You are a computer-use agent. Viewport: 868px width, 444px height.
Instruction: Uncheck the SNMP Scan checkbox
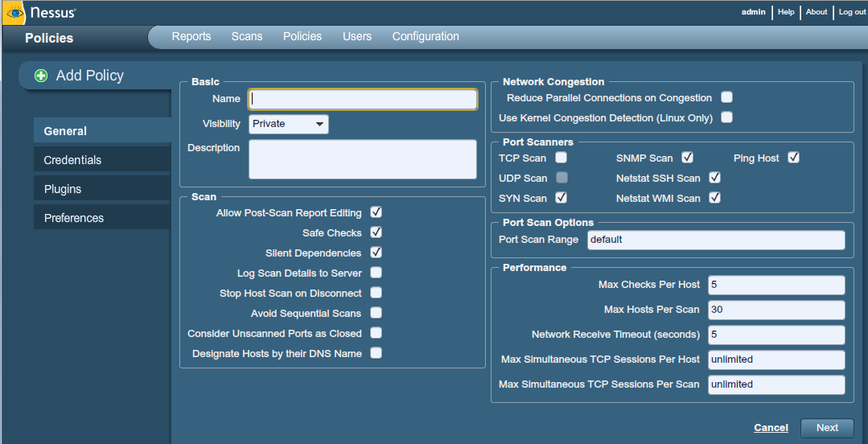[x=688, y=158]
